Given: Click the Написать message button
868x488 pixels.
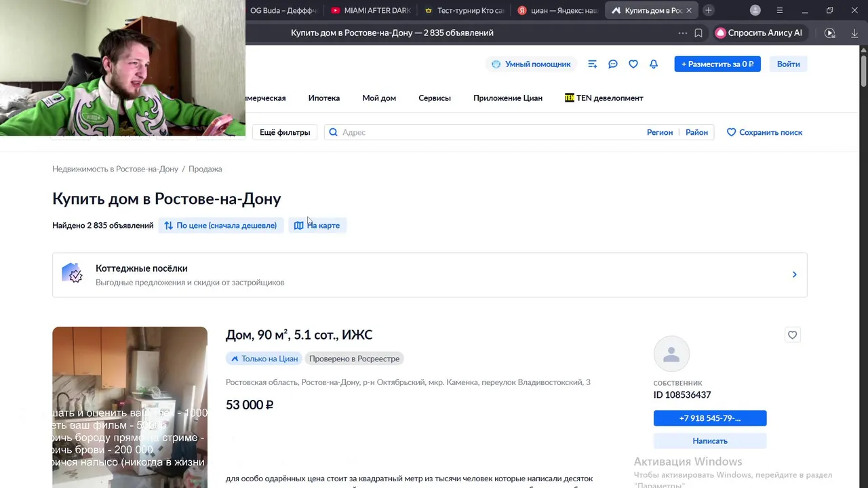Looking at the screenshot, I should click(710, 441).
